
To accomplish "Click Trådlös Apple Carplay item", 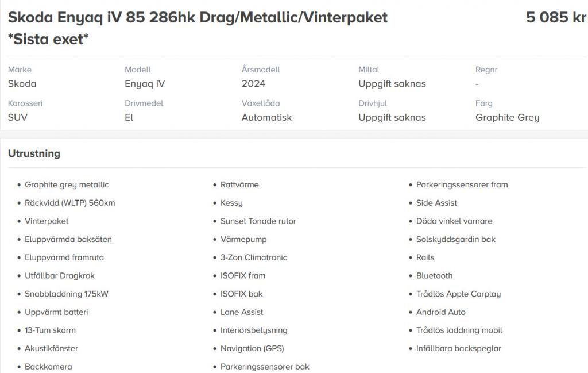I will coord(458,294).
